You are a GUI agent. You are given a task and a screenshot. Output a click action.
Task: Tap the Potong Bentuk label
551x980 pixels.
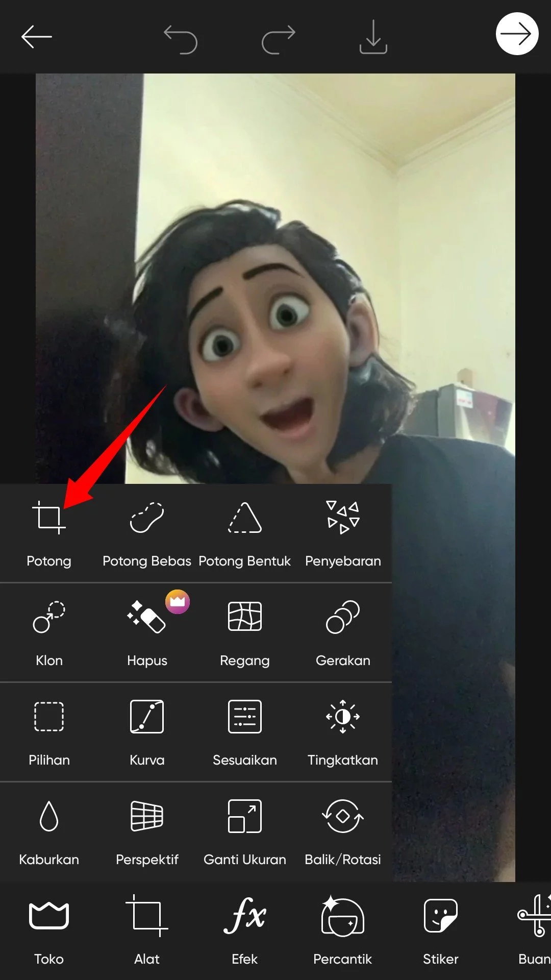(245, 561)
